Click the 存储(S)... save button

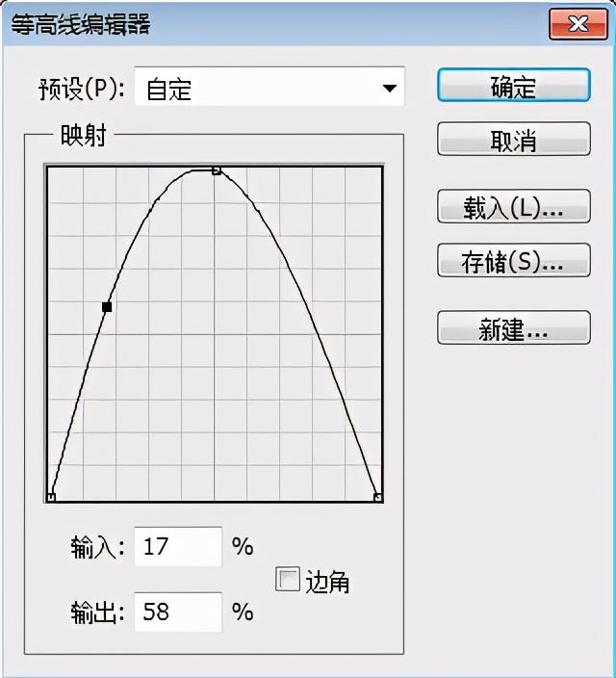pos(514,260)
